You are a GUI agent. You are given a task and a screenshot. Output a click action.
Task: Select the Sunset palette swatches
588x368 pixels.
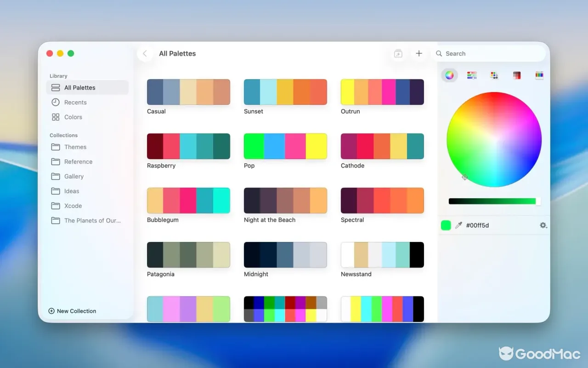coord(285,92)
